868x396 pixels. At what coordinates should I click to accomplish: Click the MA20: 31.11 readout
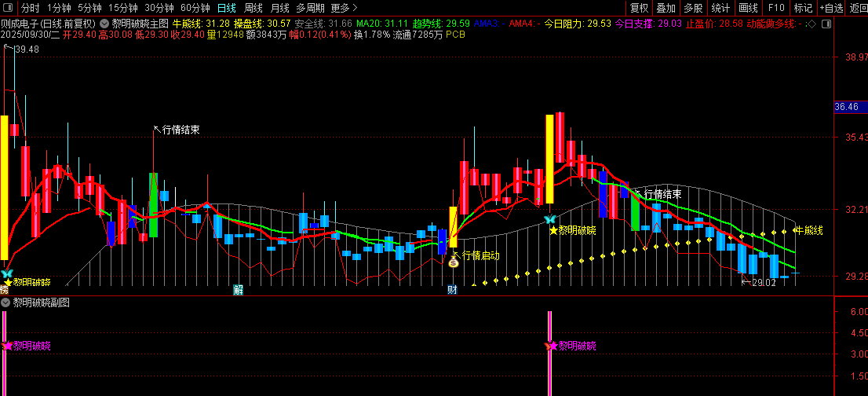pos(382,24)
